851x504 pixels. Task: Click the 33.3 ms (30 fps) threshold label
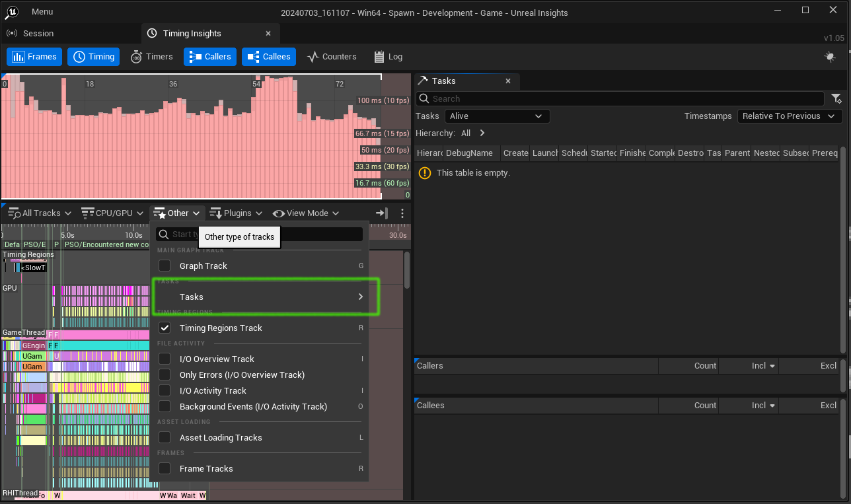point(382,166)
